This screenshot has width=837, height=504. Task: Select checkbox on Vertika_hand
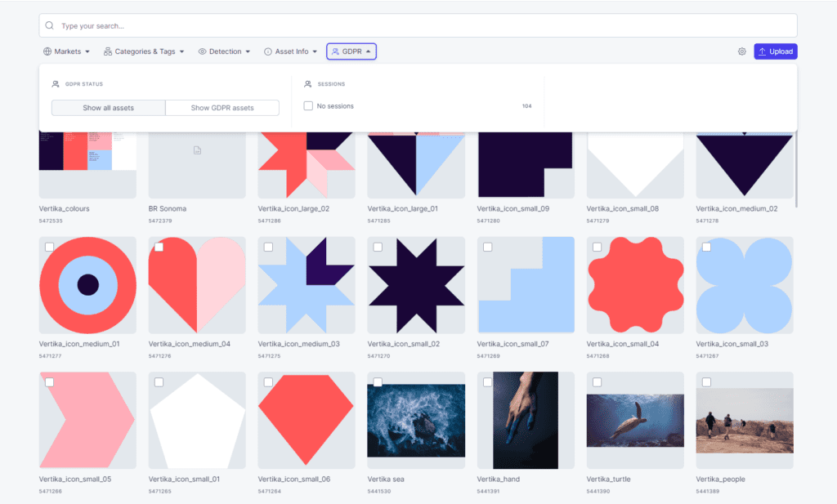(x=487, y=381)
